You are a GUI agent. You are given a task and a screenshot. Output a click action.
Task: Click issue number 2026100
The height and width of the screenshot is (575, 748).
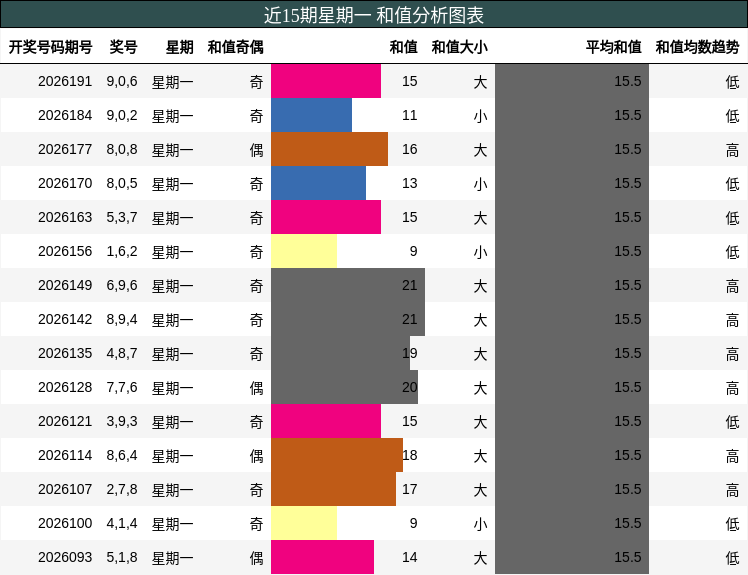pos(65,523)
